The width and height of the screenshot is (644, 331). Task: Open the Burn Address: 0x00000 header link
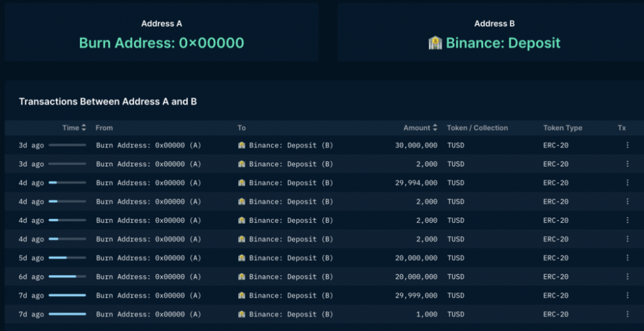pos(162,43)
